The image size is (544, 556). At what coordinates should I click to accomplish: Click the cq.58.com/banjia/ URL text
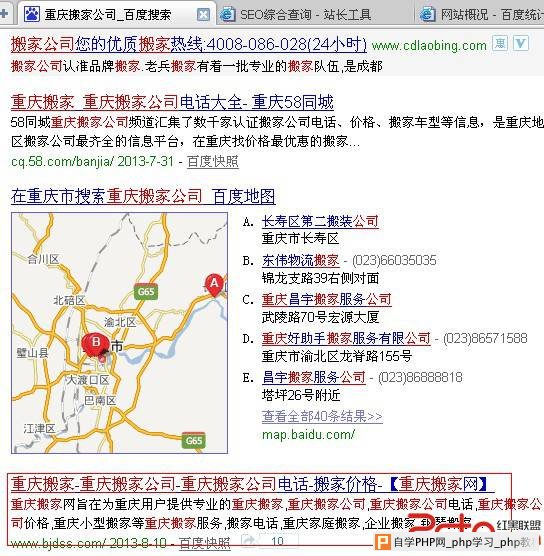pos(62,161)
